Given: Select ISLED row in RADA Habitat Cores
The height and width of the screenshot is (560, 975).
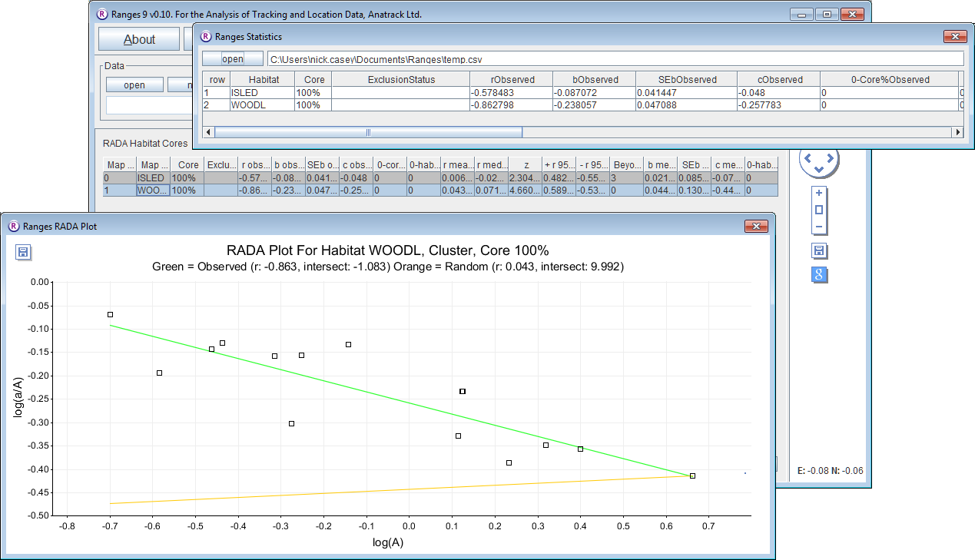Looking at the screenshot, I should (154, 178).
